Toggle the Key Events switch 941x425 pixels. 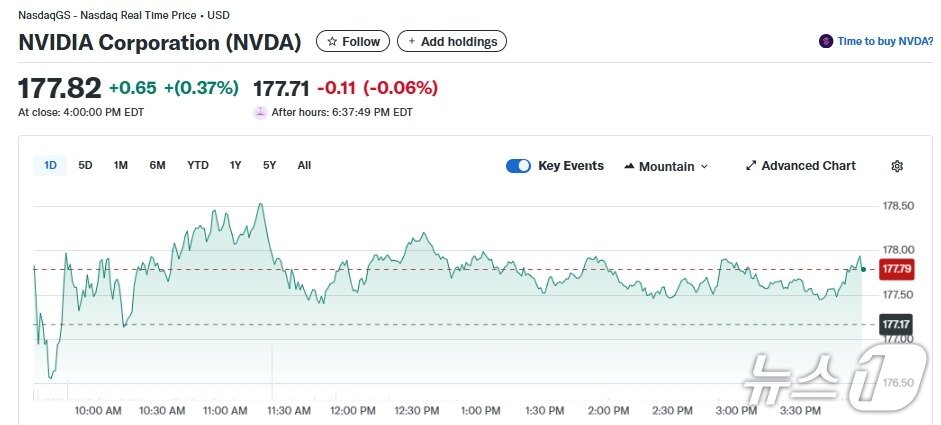pos(518,166)
